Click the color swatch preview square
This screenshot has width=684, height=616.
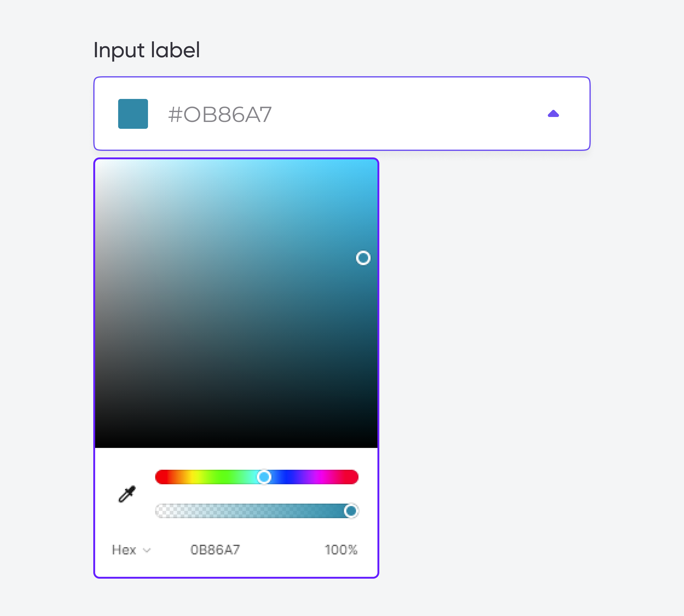tap(134, 114)
